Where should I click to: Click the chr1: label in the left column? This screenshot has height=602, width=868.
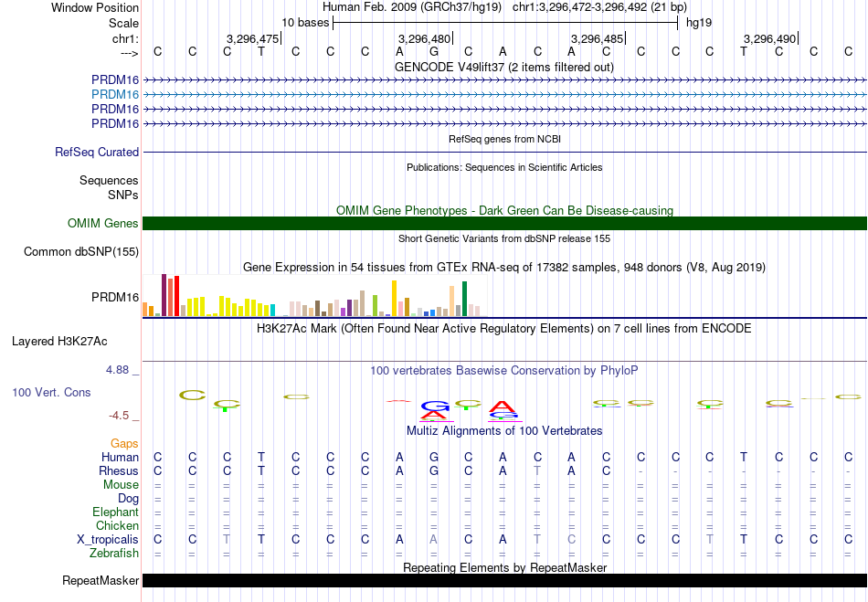(125, 38)
